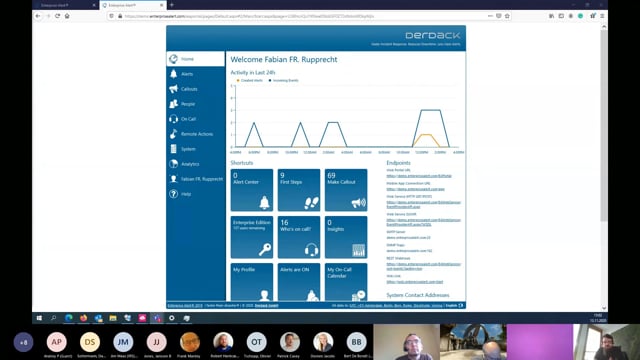Select the Patrick Casey participant avatar

(x=290, y=342)
